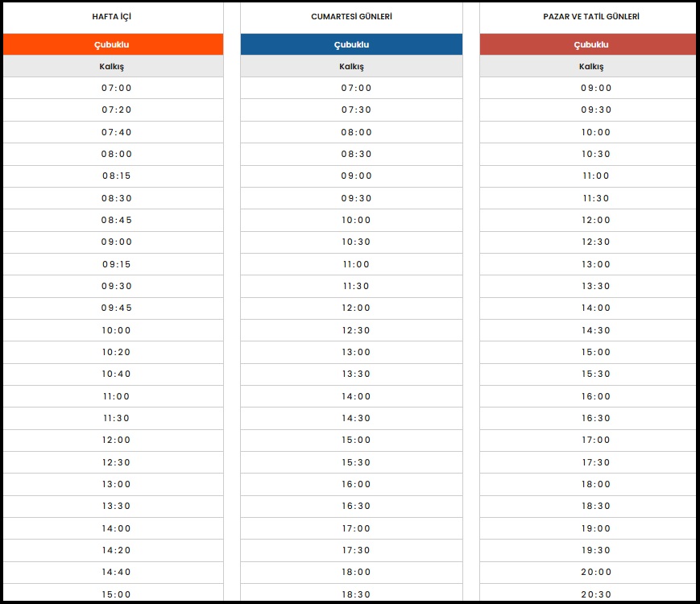Select the 09:00 Sunday and holiday departure

pyautogui.click(x=596, y=89)
